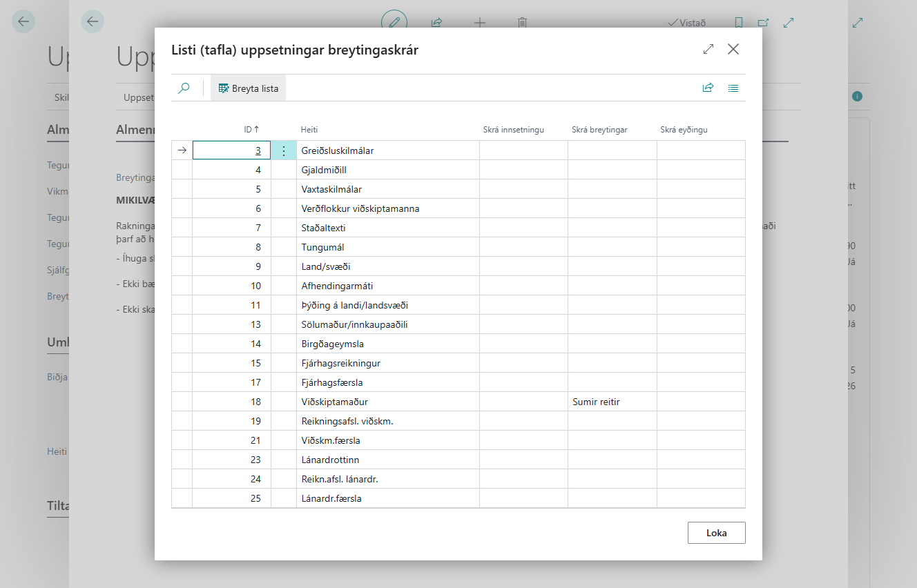Image resolution: width=917 pixels, height=588 pixels.
Task: Click the Skrá eyðingu column header
Action: coord(684,129)
